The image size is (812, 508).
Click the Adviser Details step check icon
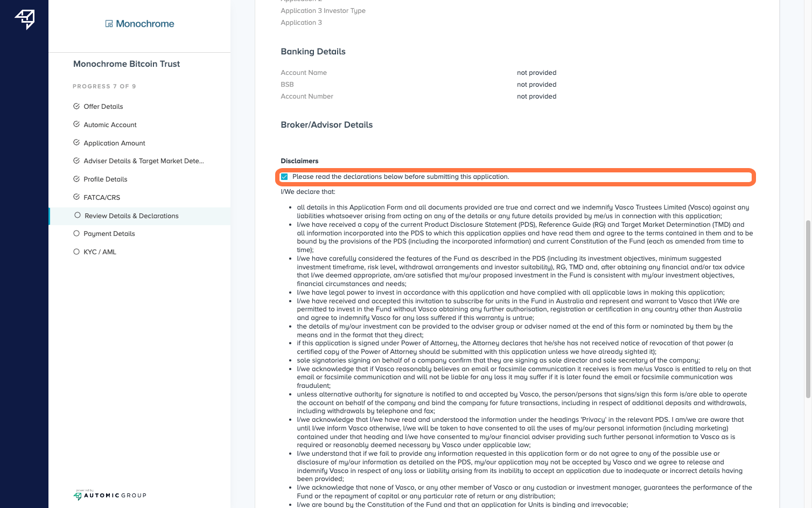76,161
